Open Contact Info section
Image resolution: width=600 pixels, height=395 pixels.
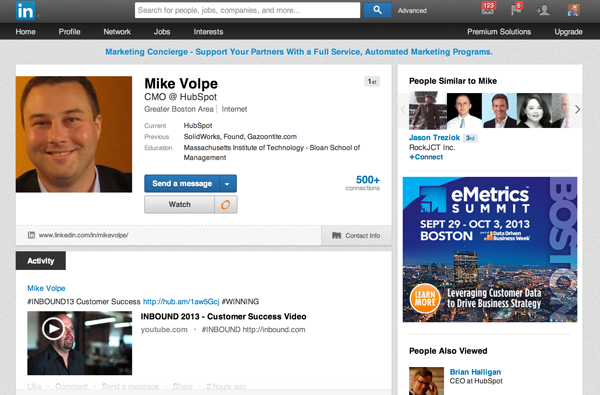pos(356,235)
